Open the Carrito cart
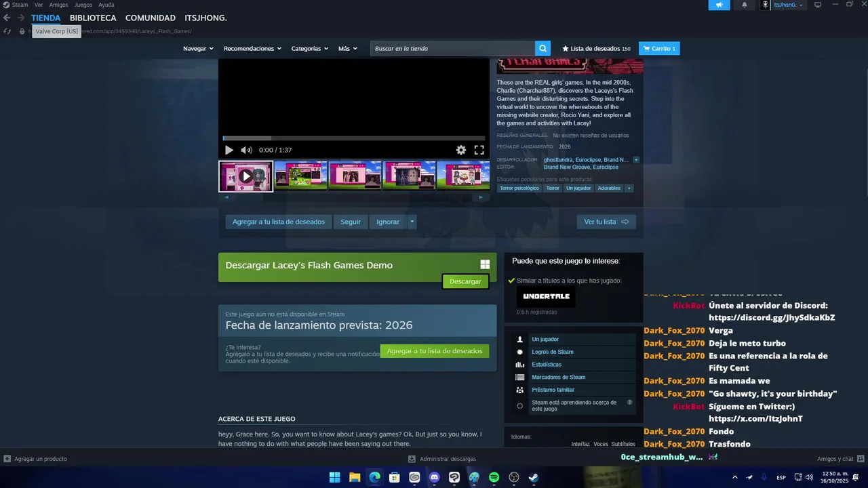Viewport: 868px width, 488px height. tap(659, 48)
